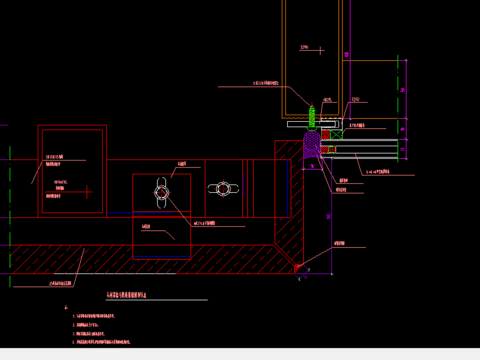Click the first numbered note line
The height and width of the screenshot is (360, 480).
(94, 316)
